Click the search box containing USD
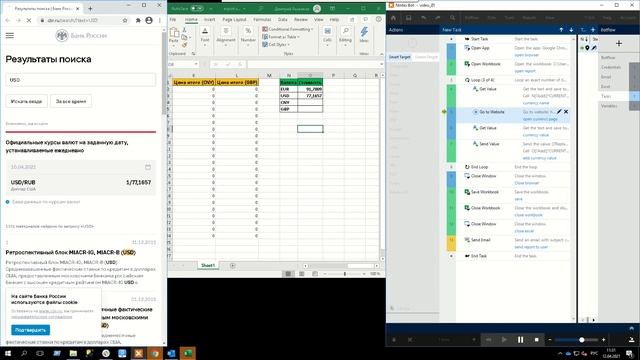The height and width of the screenshot is (360, 640). [x=81, y=80]
